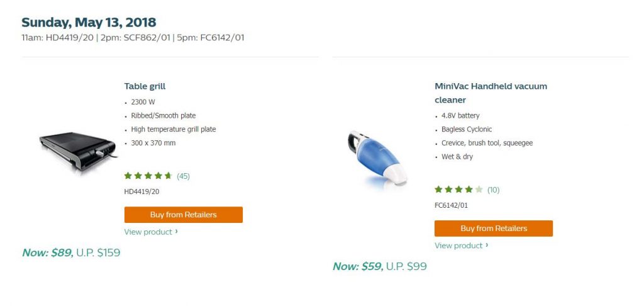This screenshot has width=644, height=306.
Task: Click the Sunday, May 13, 2018 heading
Action: [x=89, y=23]
